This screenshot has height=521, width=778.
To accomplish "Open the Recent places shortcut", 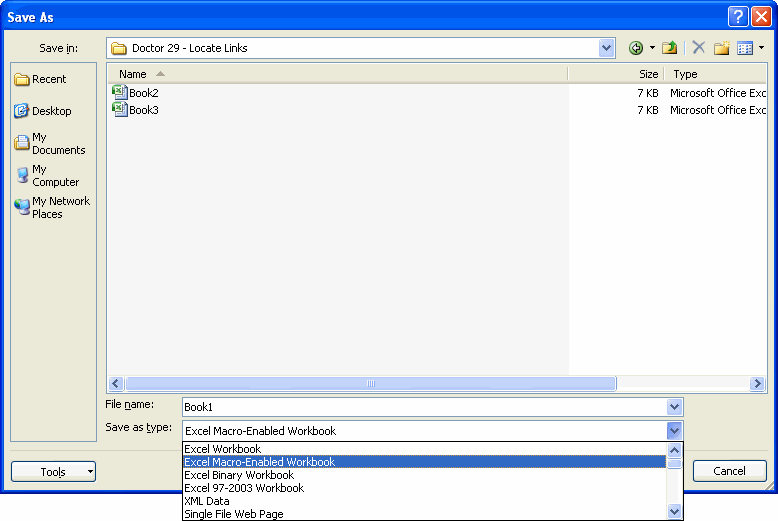I will tap(41, 79).
